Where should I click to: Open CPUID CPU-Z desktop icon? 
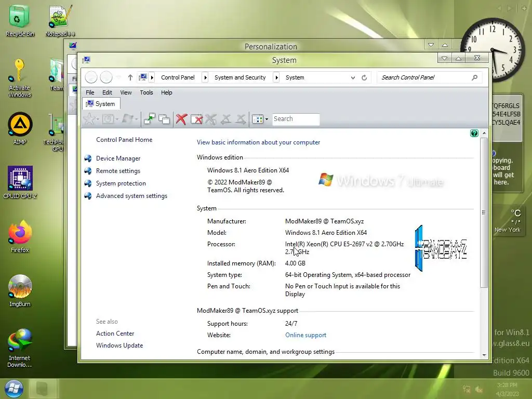coord(20,182)
